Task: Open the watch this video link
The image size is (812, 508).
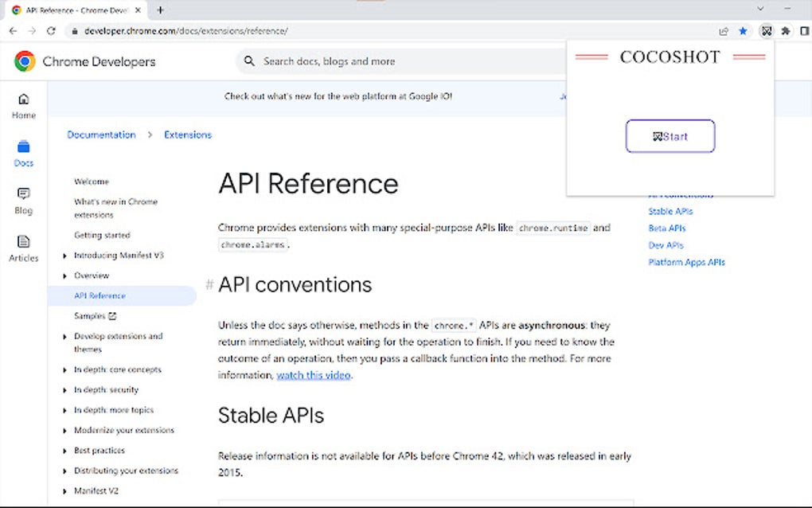Action: (314, 375)
